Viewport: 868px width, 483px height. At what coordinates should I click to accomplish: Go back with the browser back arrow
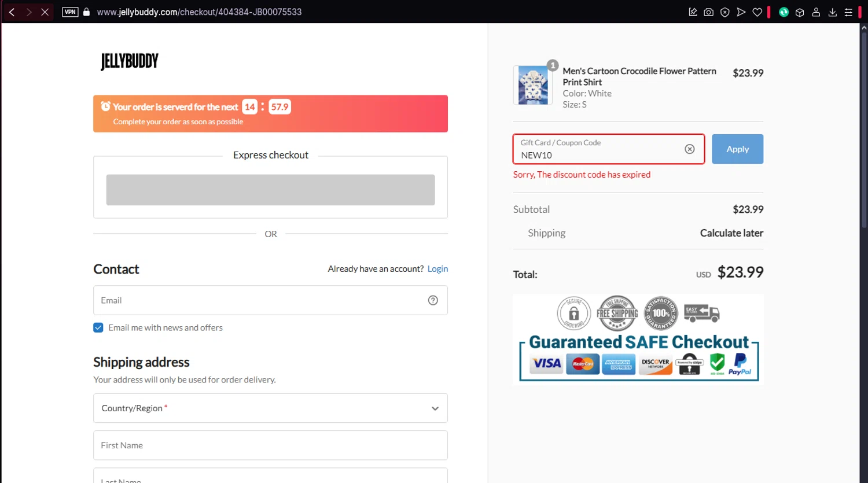[12, 12]
